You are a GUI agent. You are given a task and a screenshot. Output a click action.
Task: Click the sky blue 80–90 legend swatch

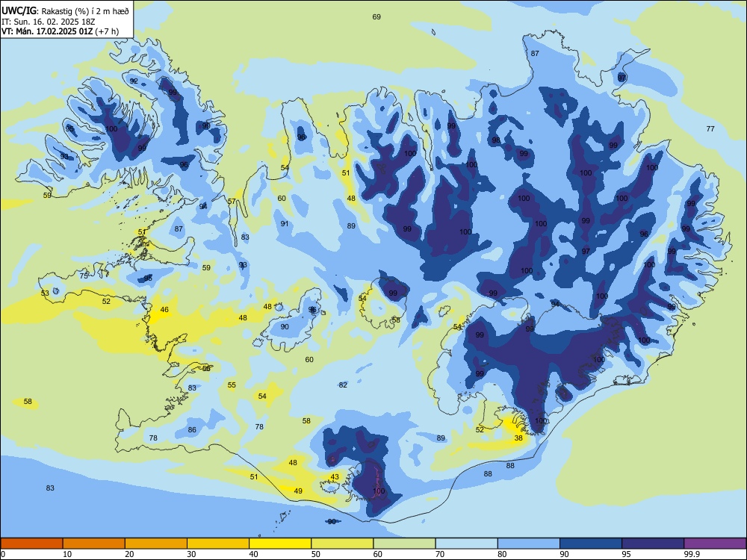(529, 544)
